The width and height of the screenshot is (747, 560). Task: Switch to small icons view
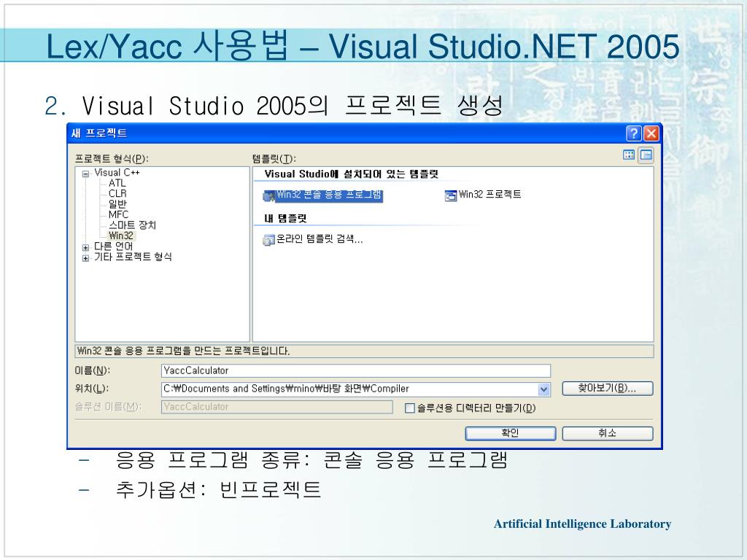[646, 155]
